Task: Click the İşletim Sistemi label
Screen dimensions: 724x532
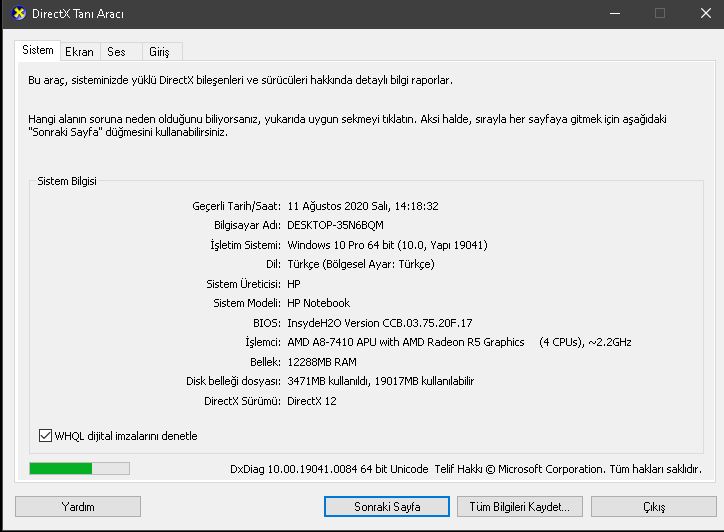Action: tap(245, 245)
